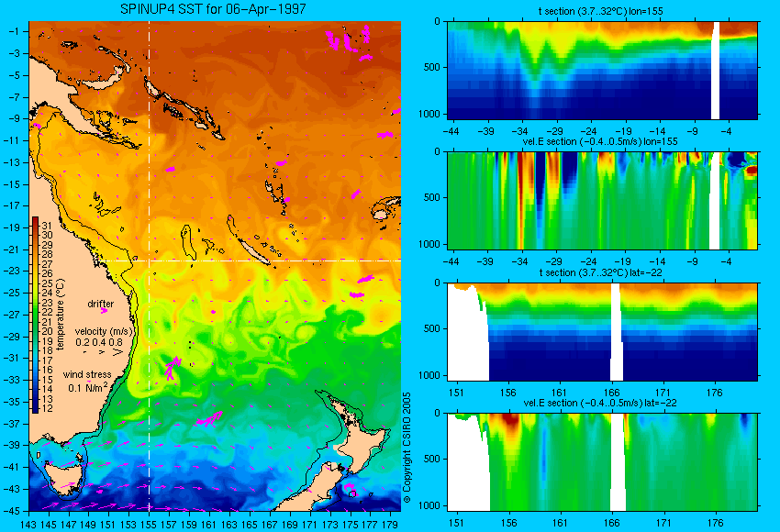Open the 't section lat=-22' temperature plot
Screen dimensions: 780x532
[602, 332]
